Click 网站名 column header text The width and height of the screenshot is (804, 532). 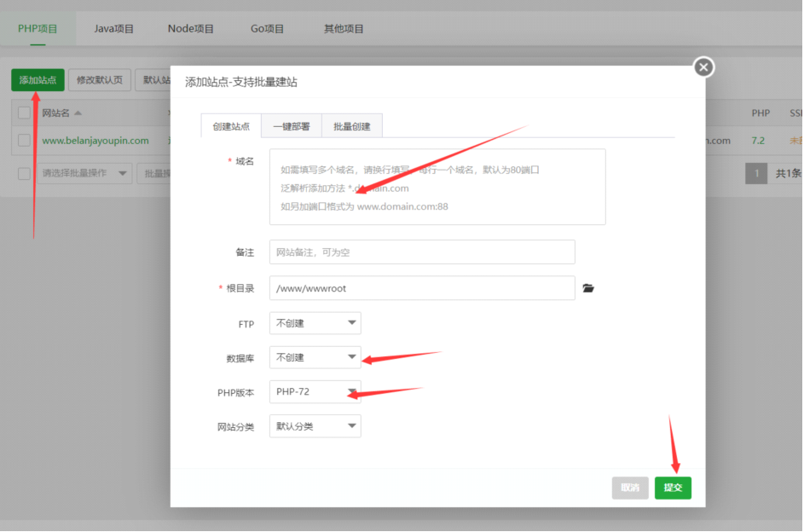pos(55,113)
